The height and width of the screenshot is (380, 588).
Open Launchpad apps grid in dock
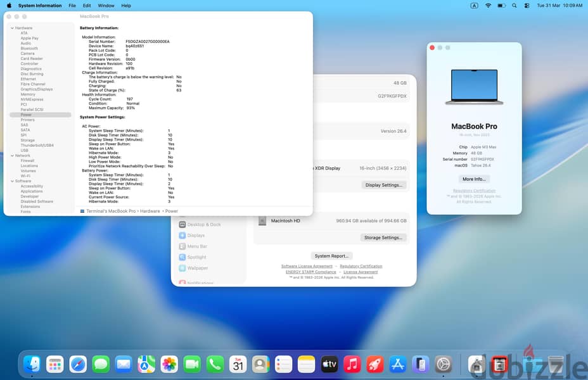[x=55, y=364]
